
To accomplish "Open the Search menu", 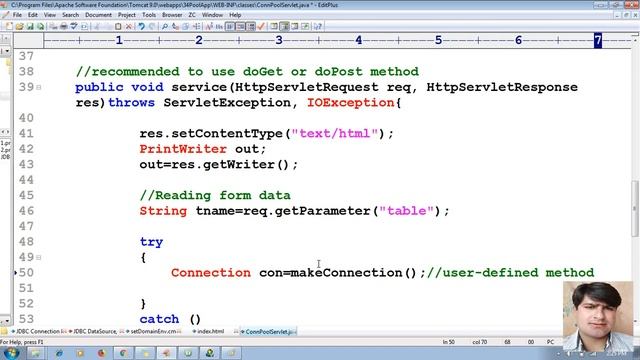I will [x=70, y=15].
